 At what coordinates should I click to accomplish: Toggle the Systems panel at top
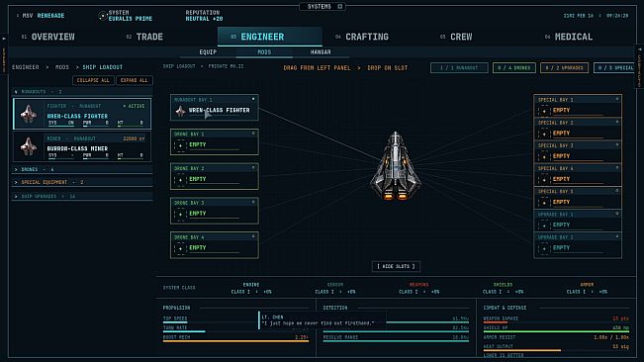click(322, 7)
